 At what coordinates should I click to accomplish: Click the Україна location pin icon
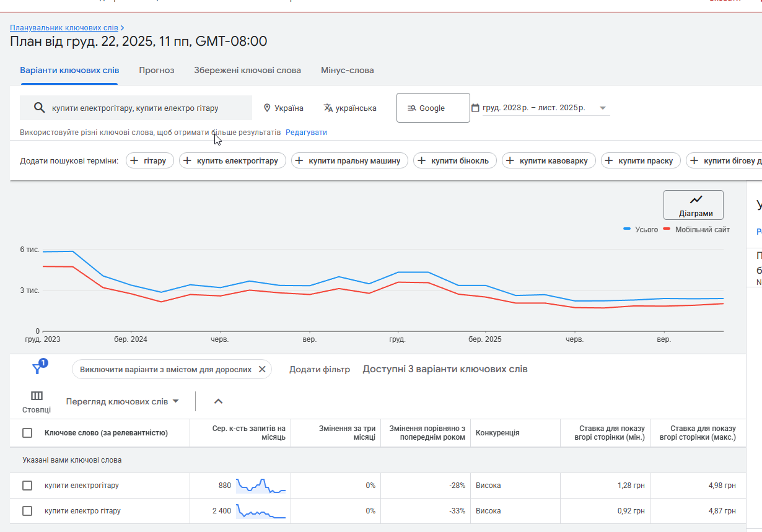pyautogui.click(x=267, y=108)
